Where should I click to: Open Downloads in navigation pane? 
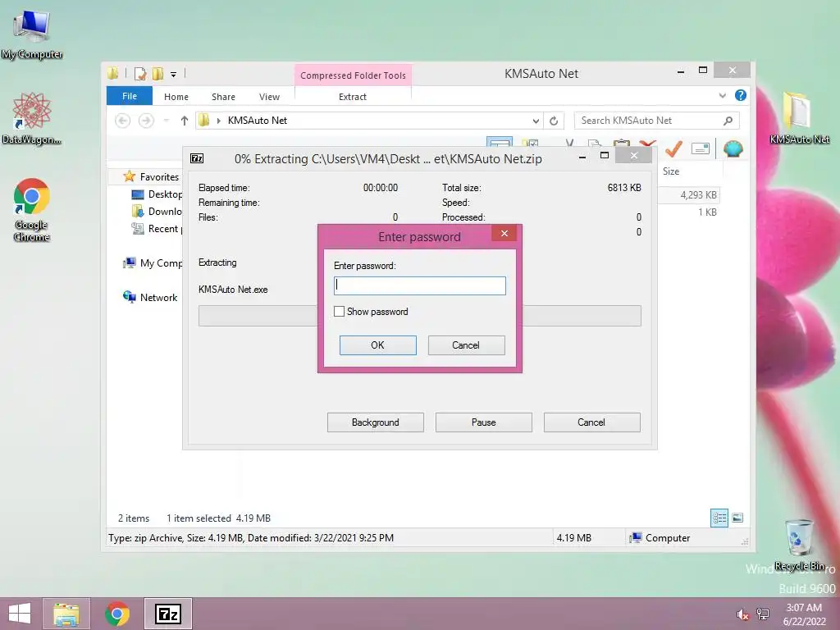click(x=165, y=211)
